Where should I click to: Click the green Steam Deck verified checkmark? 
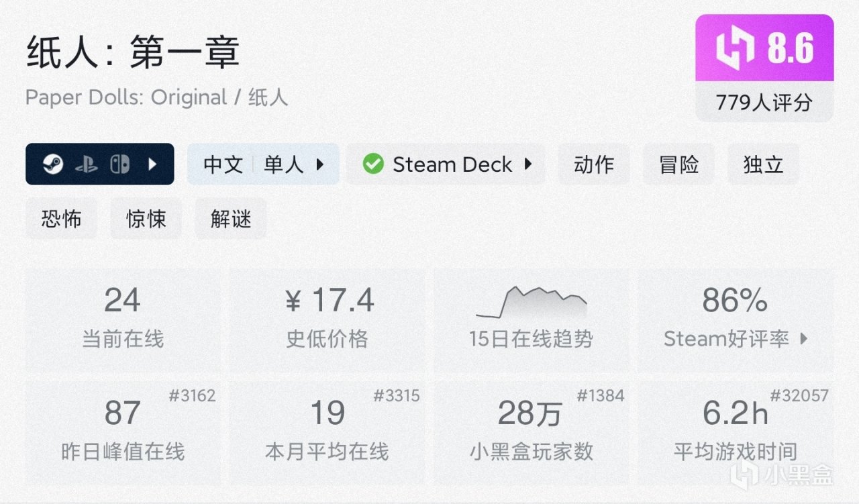(x=373, y=164)
